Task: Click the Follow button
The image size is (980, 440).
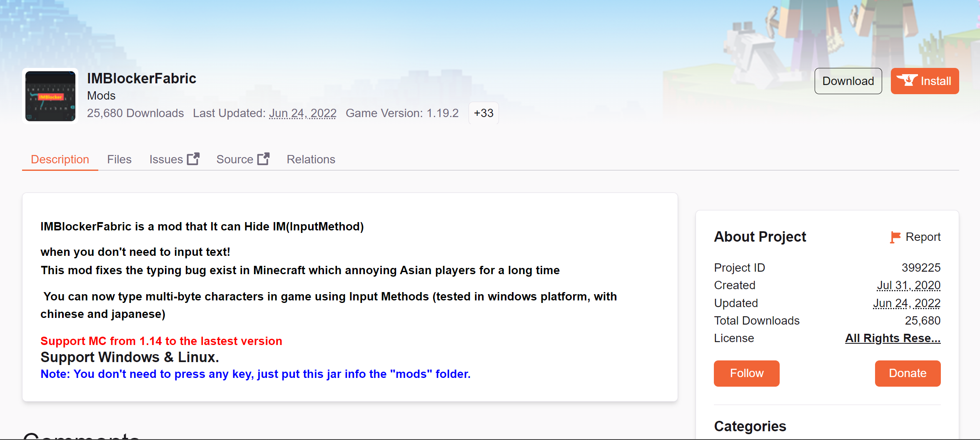Action: pos(747,373)
